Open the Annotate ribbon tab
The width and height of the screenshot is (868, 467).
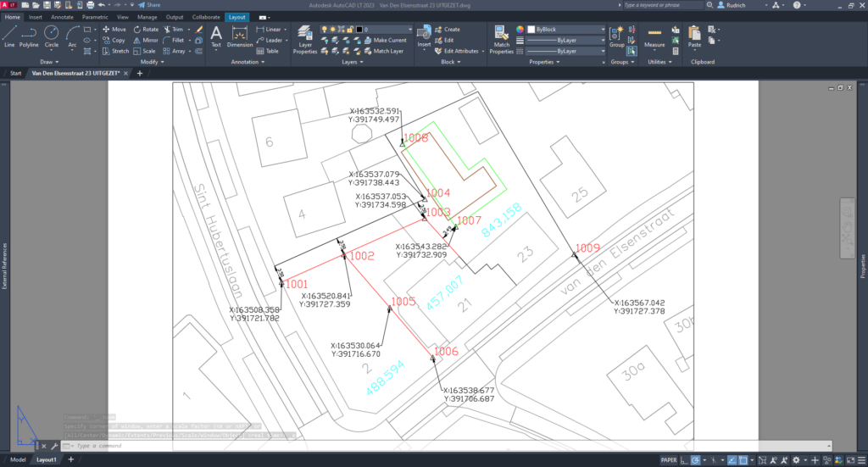tap(62, 17)
